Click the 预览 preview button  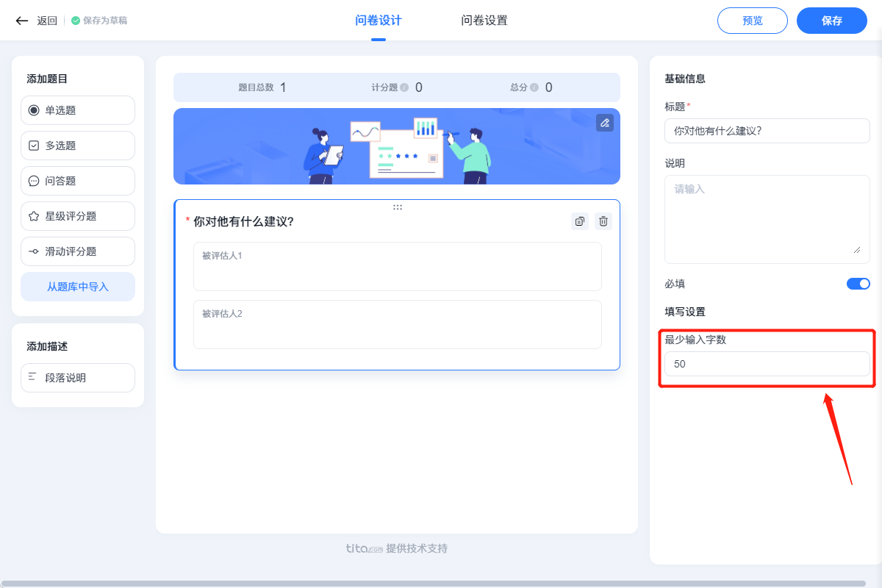pos(752,21)
